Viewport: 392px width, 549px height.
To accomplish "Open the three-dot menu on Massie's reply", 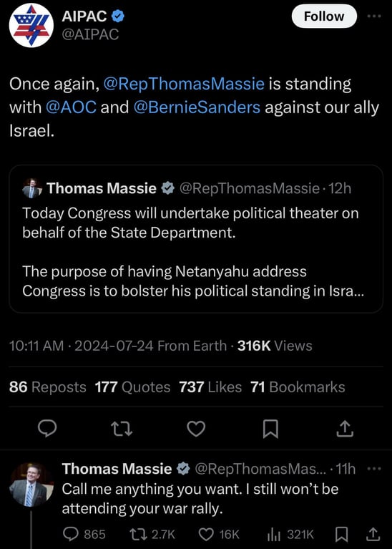I will pos(374,468).
